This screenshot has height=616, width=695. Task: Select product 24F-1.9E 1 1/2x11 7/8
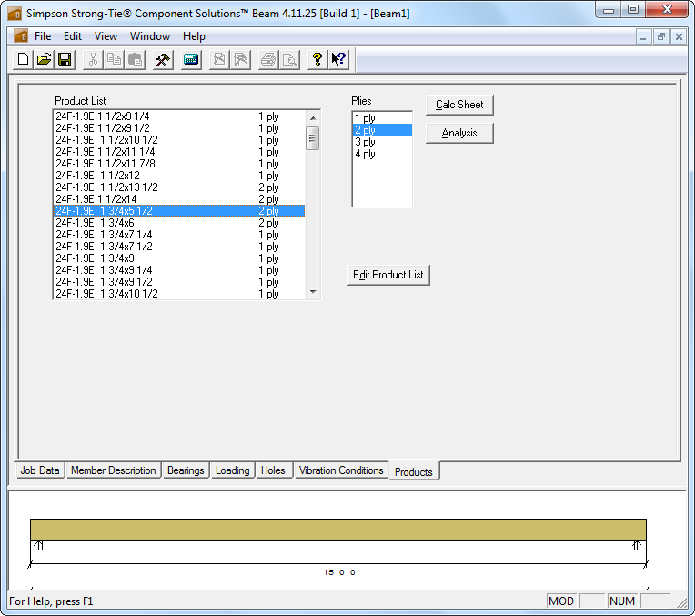tap(179, 164)
